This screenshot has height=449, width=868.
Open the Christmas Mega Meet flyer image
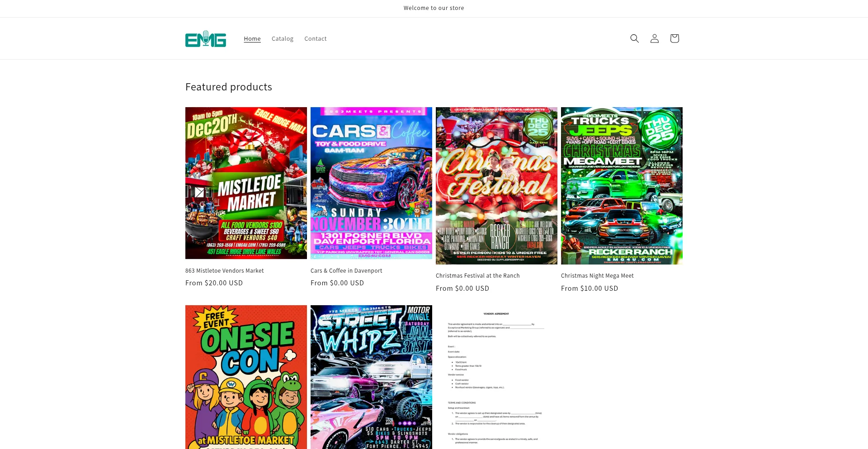click(x=622, y=186)
